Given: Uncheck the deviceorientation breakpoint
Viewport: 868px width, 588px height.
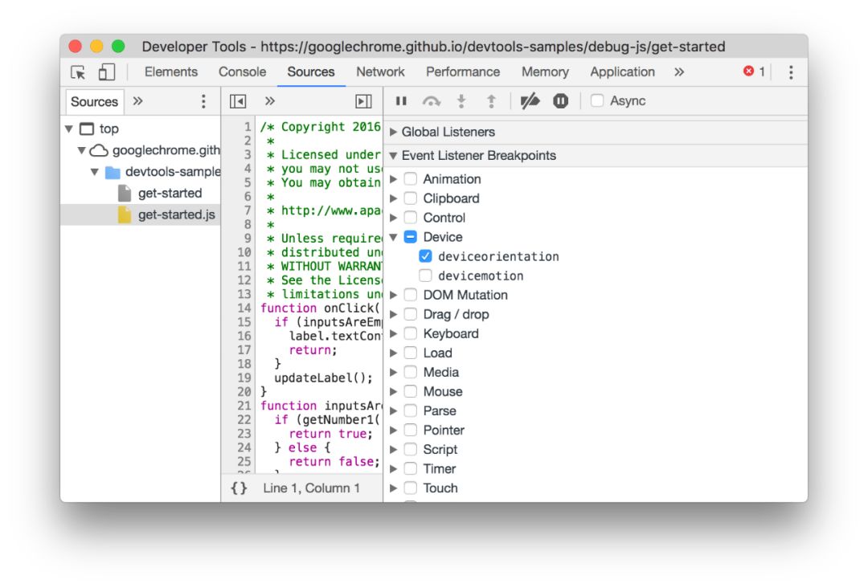Looking at the screenshot, I should pos(425,256).
